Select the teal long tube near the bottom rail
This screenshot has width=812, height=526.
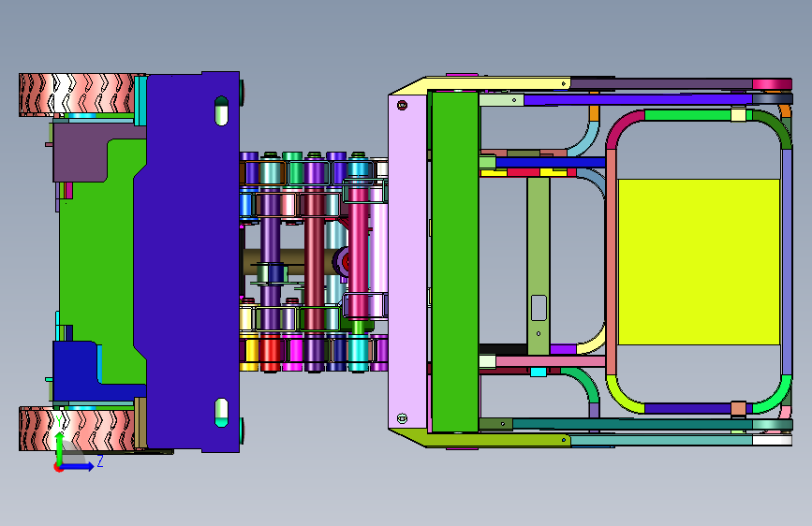(x=633, y=425)
